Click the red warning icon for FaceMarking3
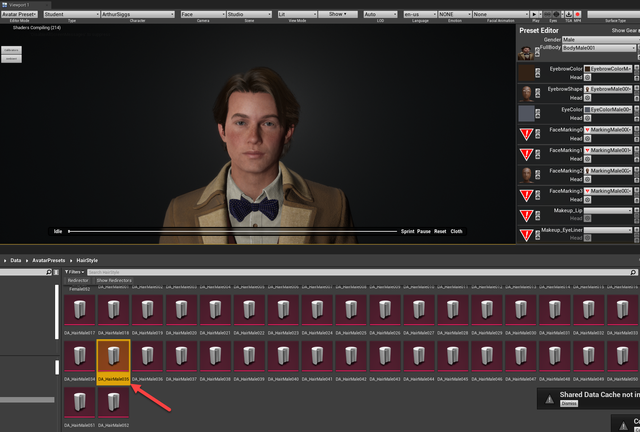The image size is (640, 432). point(526,195)
